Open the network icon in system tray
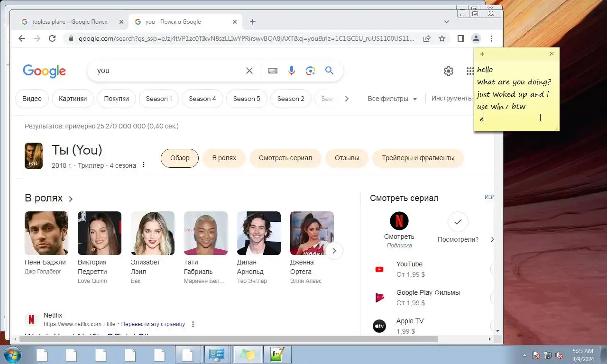 [x=548, y=355]
